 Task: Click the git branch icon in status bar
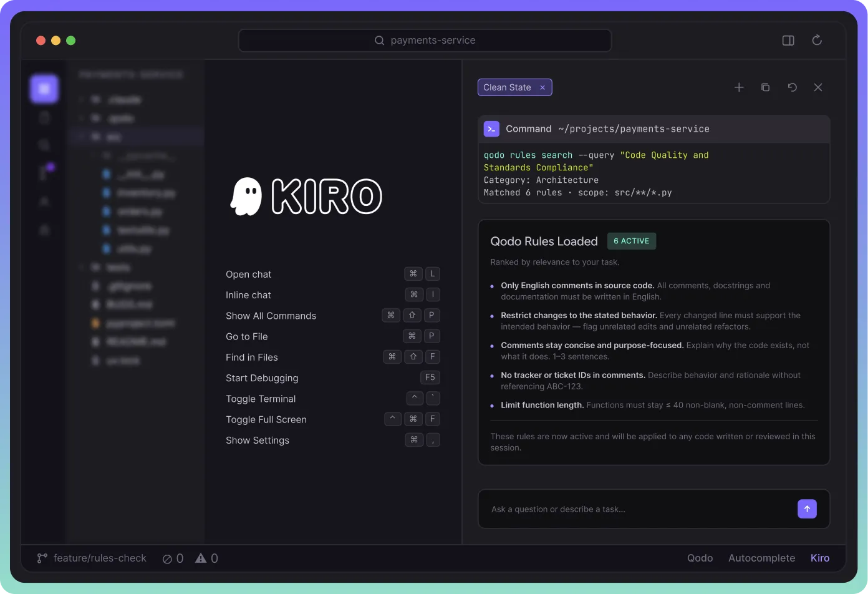42,558
